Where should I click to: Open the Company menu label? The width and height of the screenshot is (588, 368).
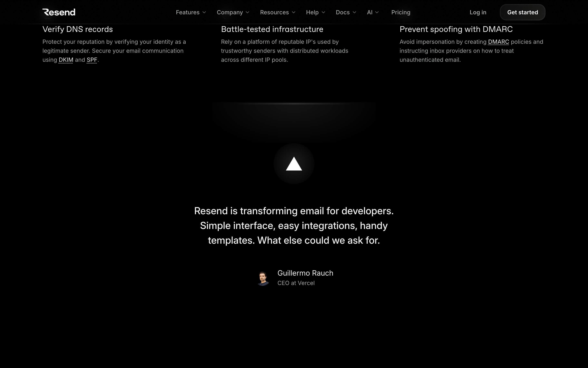pyautogui.click(x=230, y=12)
